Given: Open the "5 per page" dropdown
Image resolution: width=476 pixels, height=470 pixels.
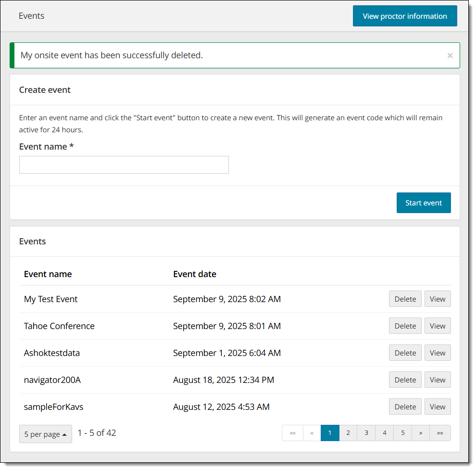Looking at the screenshot, I should [46, 434].
